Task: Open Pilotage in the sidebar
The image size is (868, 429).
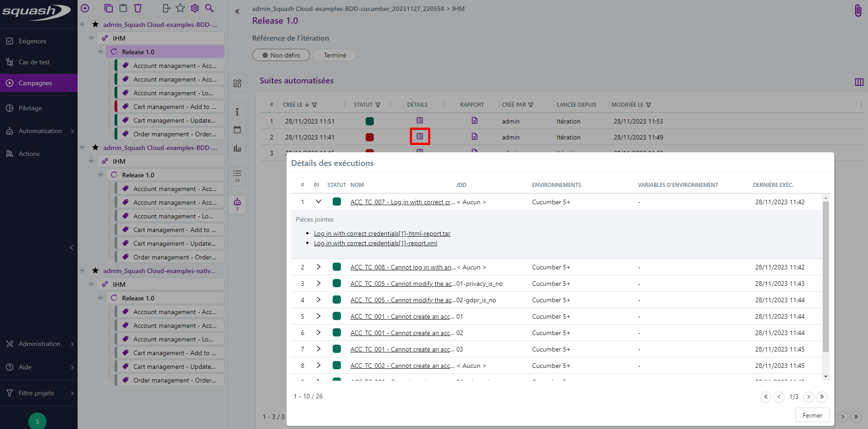Action: [x=39, y=108]
